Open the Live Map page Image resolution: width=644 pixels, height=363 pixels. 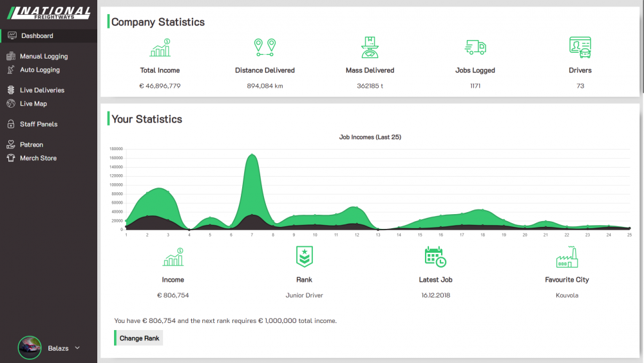coord(33,104)
